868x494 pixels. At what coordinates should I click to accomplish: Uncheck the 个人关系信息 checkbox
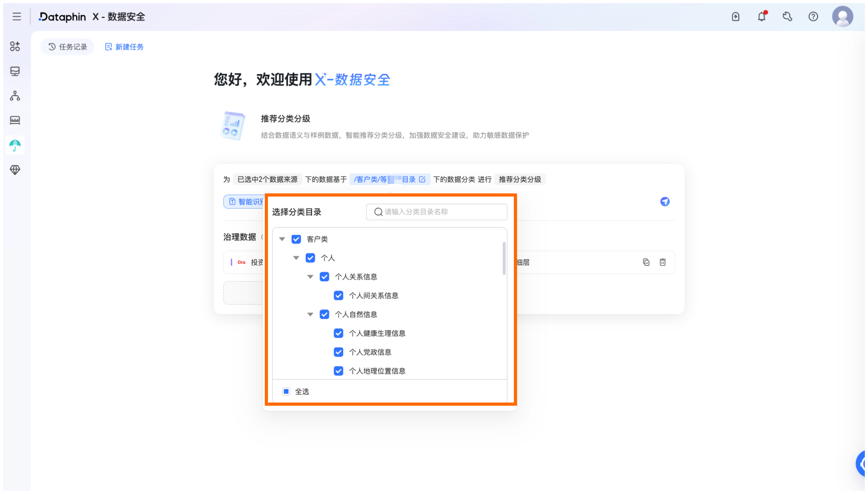tap(325, 277)
